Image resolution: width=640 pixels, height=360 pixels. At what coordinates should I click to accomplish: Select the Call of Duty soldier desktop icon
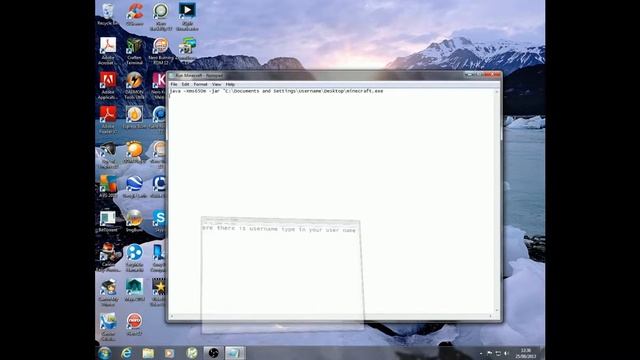tap(108, 257)
